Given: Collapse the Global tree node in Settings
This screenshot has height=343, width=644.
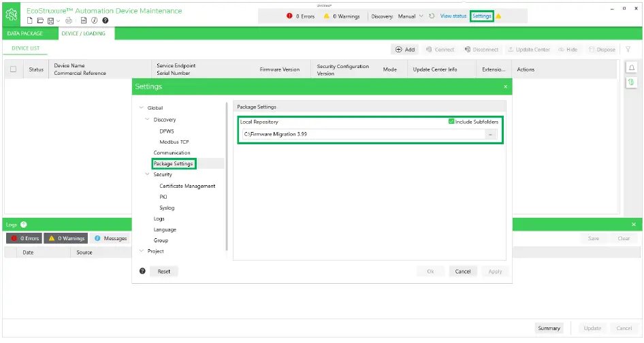Looking at the screenshot, I should pyautogui.click(x=141, y=108).
